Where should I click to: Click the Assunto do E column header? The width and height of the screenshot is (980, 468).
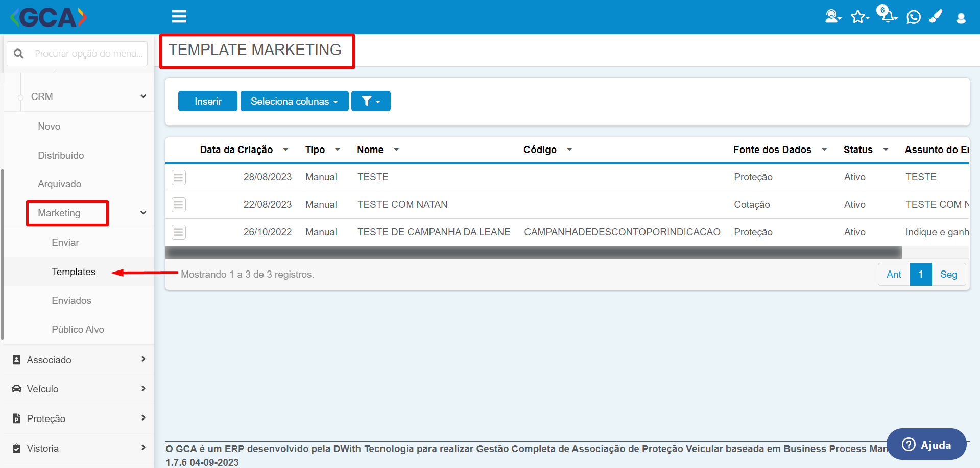[937, 150]
